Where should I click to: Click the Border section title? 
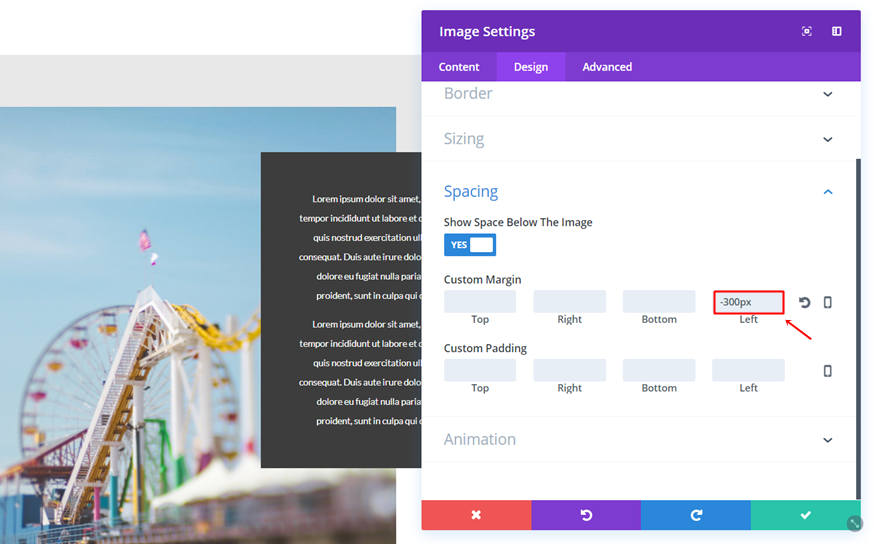[x=468, y=93]
